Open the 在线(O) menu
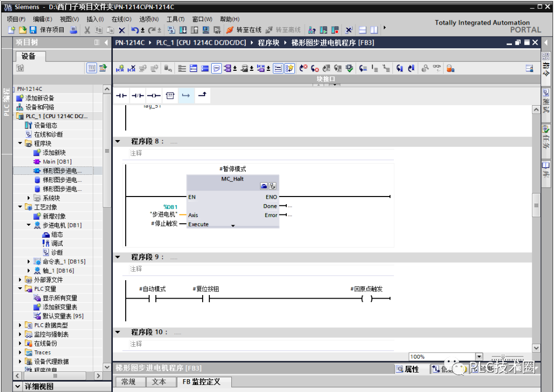 click(x=122, y=19)
